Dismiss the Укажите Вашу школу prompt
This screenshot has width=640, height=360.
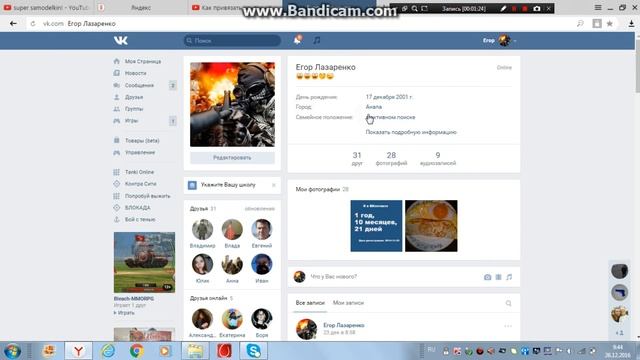tap(274, 185)
